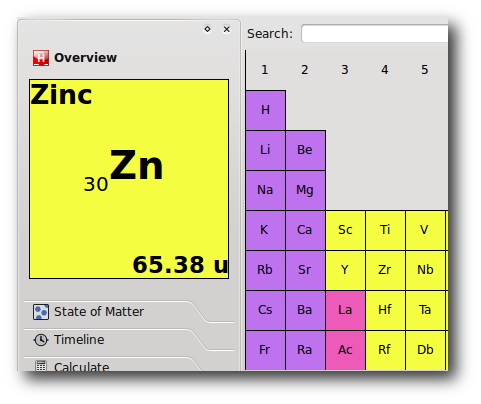Select Vanadium (V) element cell
481x404 pixels.
(425, 230)
